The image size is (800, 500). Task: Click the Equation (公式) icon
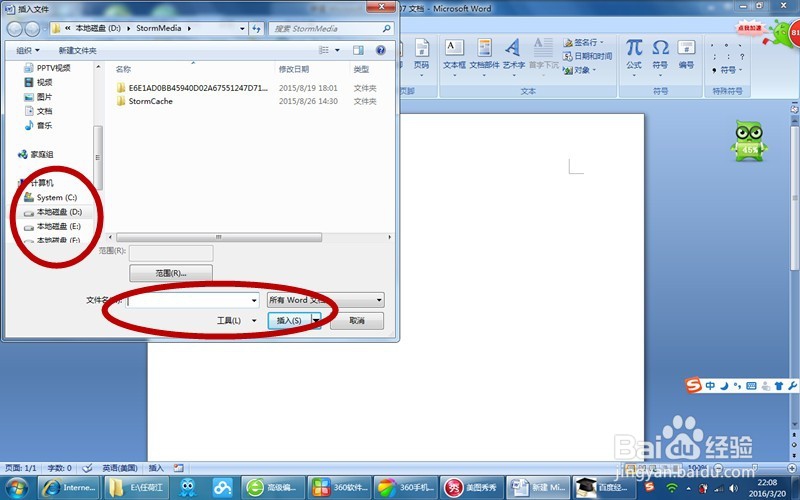[634, 55]
